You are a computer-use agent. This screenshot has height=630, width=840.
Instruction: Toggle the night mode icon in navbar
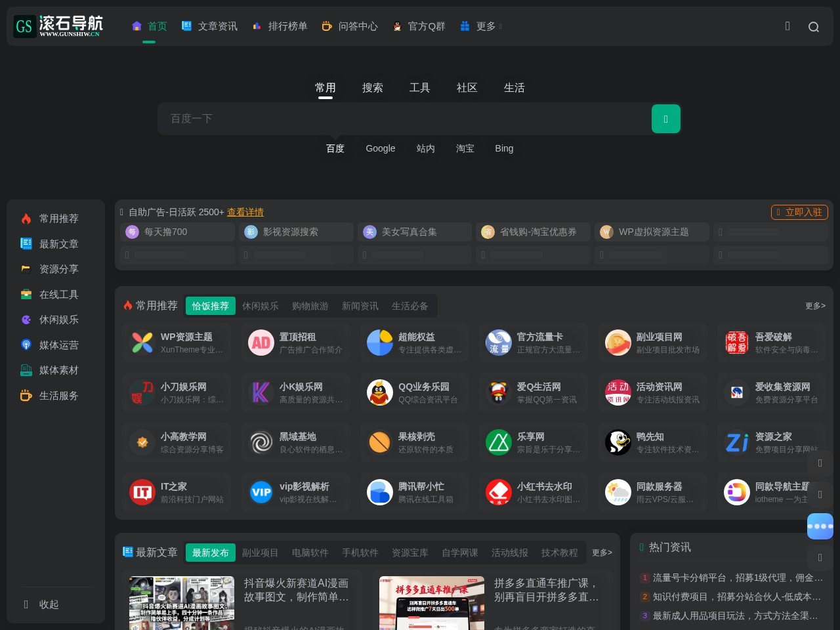coord(787,26)
